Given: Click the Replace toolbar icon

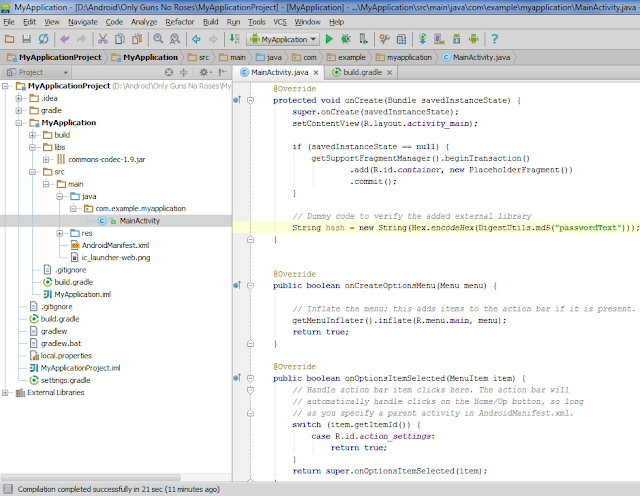Looking at the screenshot, I should 175,39.
